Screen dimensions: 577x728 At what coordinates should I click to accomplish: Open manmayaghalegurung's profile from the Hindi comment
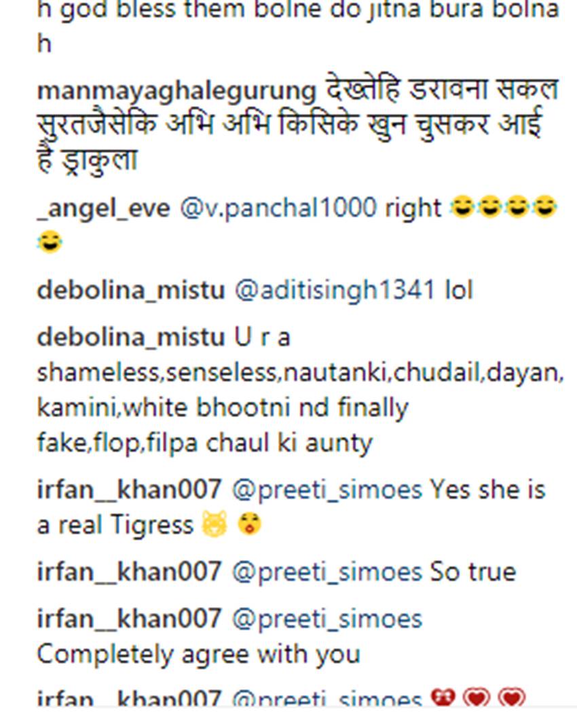coord(176,90)
